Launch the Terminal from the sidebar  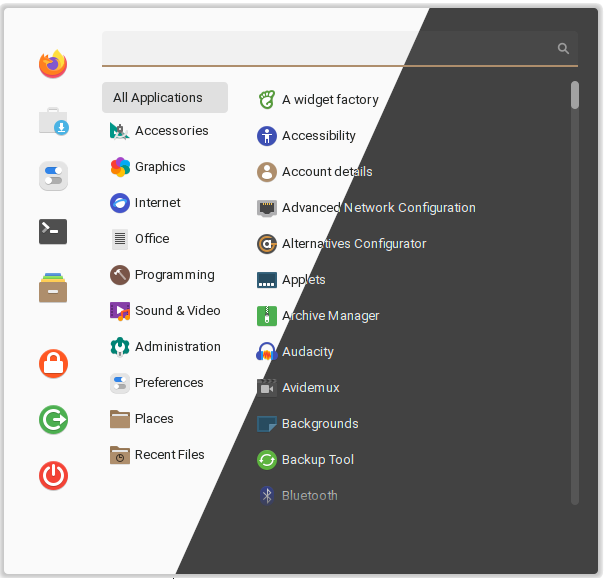coord(53,232)
